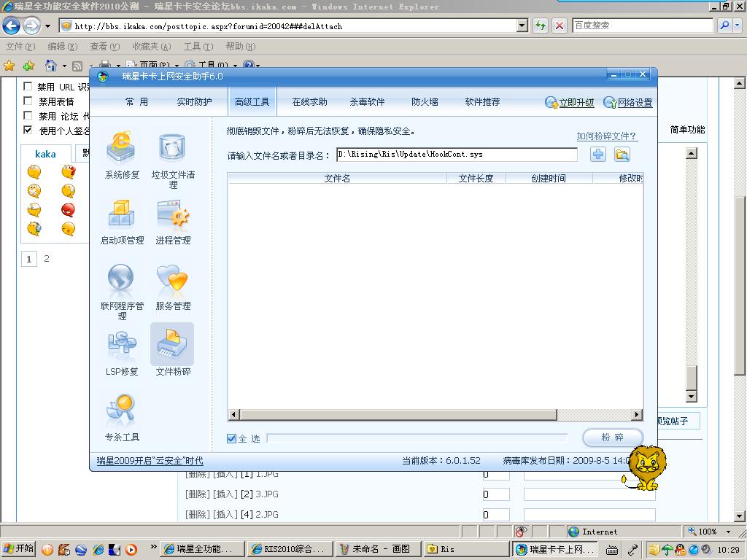Open the 进程管理 process manager
The width and height of the screenshot is (747, 560).
(173, 222)
